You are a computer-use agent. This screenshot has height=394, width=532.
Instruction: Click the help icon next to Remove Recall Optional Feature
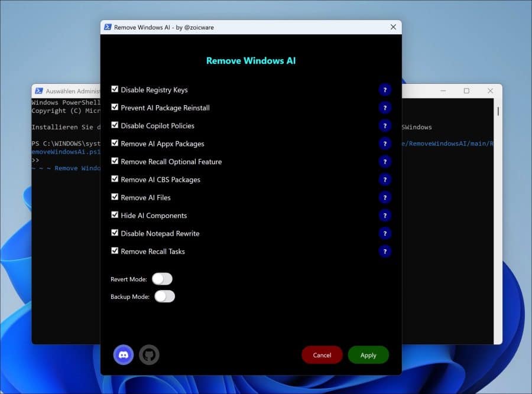pyautogui.click(x=385, y=161)
